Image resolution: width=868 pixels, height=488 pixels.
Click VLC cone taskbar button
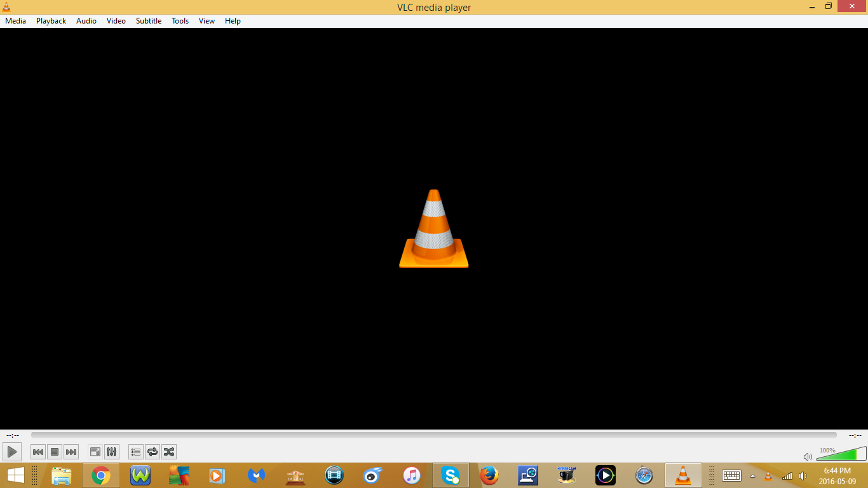[683, 475]
